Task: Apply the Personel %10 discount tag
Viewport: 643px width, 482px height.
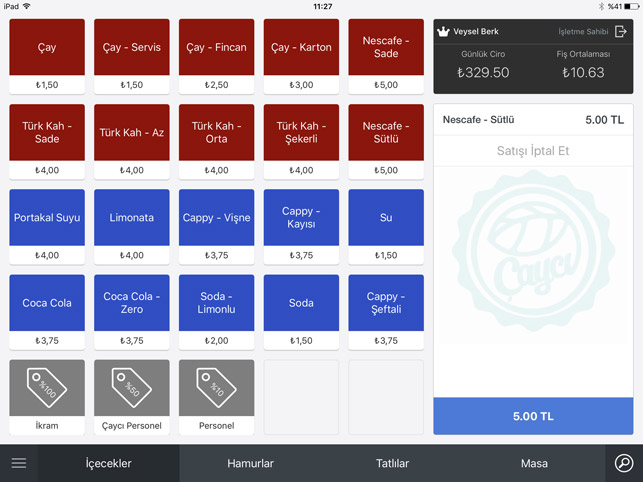Action: 216,388
